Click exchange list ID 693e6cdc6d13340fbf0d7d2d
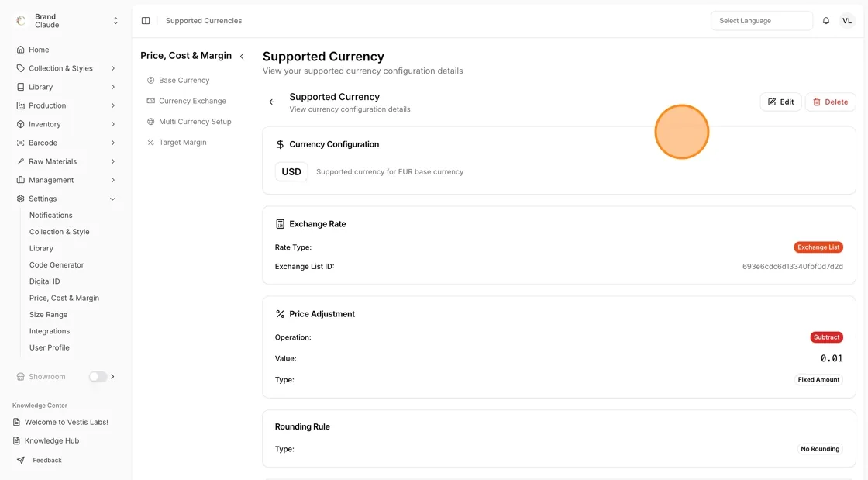The image size is (868, 480). pyautogui.click(x=792, y=267)
